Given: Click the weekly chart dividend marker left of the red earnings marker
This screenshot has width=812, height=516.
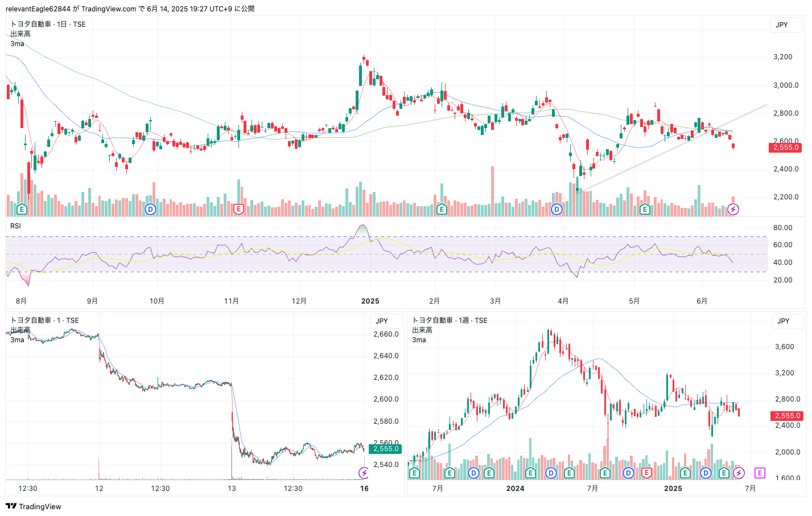Looking at the screenshot, I should tap(628, 473).
